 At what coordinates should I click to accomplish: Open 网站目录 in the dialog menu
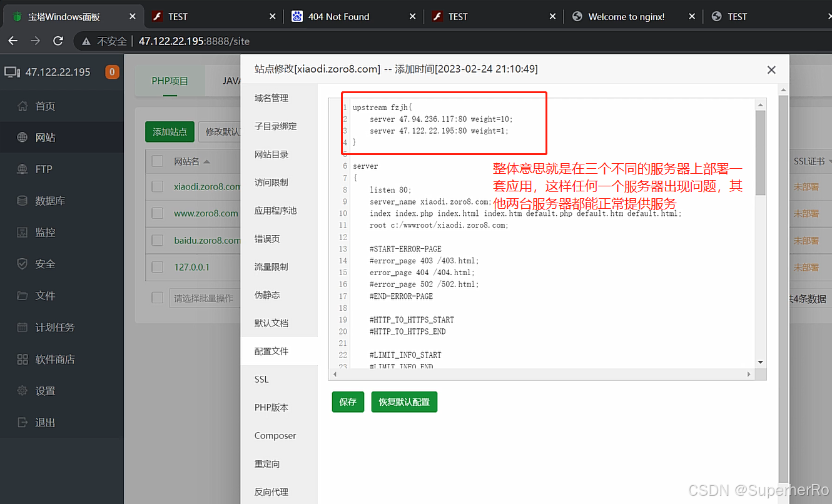coord(271,154)
